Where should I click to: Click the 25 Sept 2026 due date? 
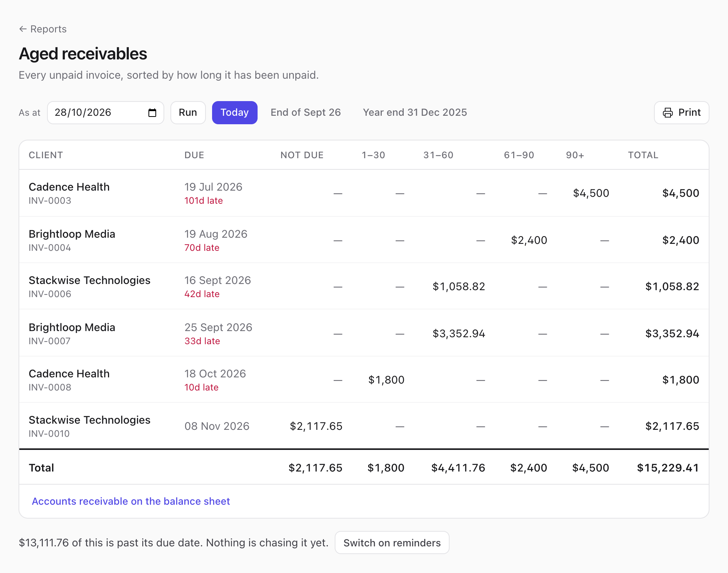pos(219,327)
